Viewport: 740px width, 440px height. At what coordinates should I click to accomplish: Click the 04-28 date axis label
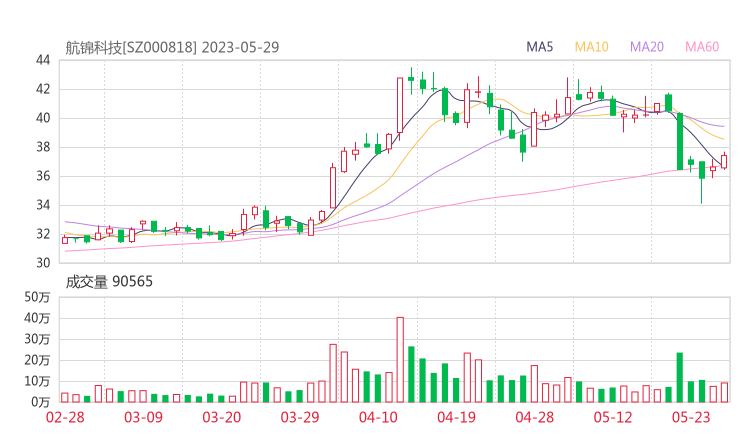tap(534, 417)
